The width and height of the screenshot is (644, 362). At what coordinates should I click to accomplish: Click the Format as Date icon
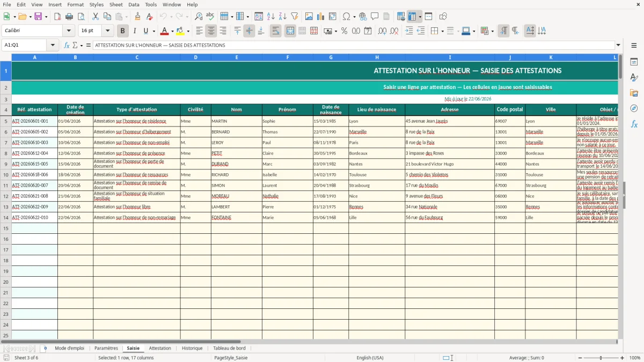pos(368,31)
